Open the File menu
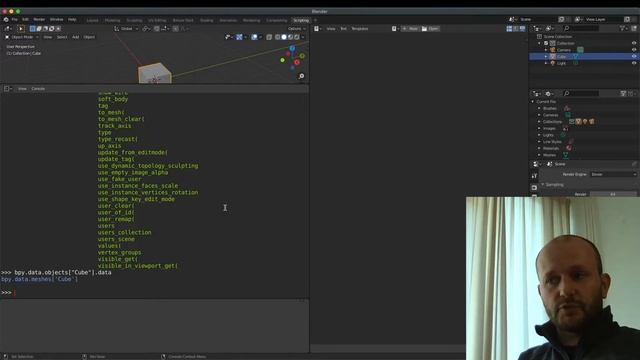Image resolution: width=640 pixels, height=360 pixels. (x=15, y=19)
